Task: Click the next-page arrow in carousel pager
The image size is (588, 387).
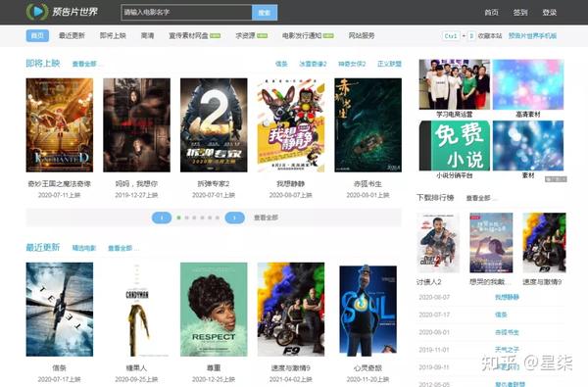Action: tap(235, 218)
